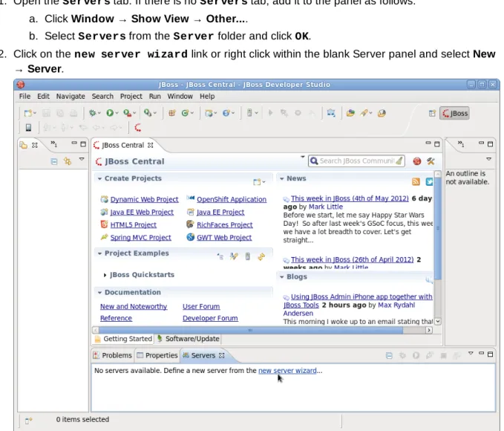Open the Servers view menu triangle
Viewport: 504px width, 431px height.
471,353
